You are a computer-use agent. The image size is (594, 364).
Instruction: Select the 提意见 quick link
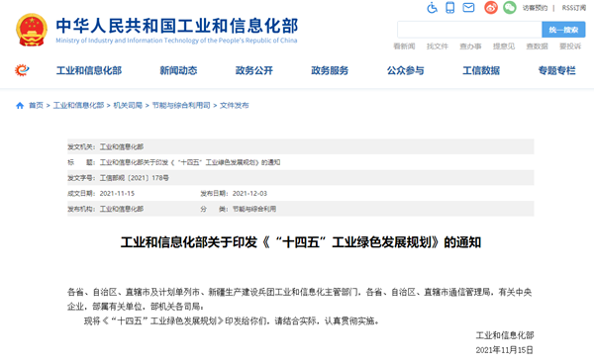[x=504, y=46]
